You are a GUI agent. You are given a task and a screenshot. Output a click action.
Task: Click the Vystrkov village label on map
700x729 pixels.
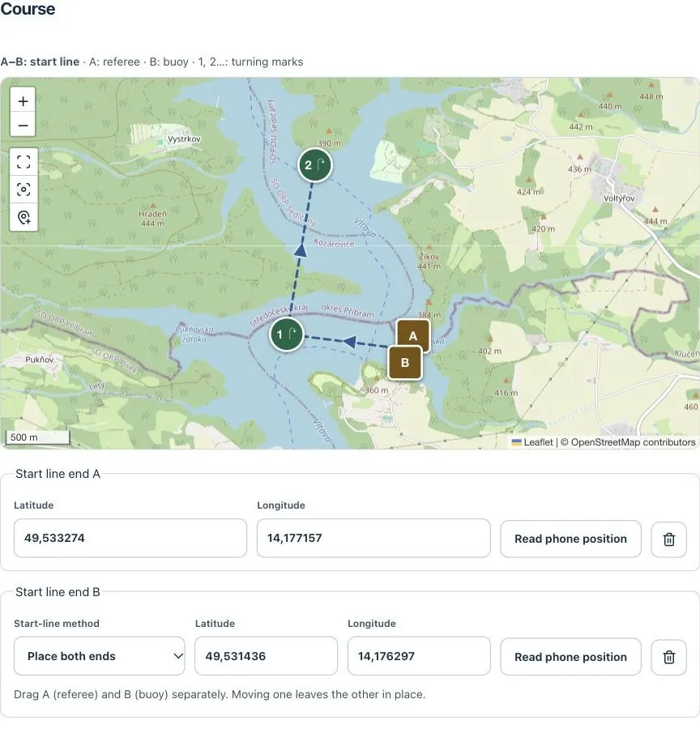click(184, 139)
